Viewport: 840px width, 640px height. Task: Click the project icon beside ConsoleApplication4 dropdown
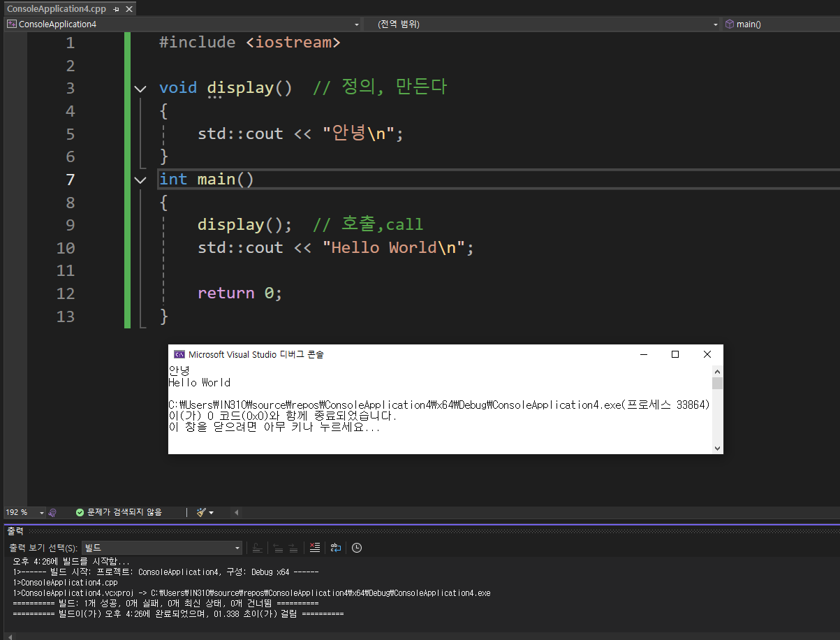[12, 24]
